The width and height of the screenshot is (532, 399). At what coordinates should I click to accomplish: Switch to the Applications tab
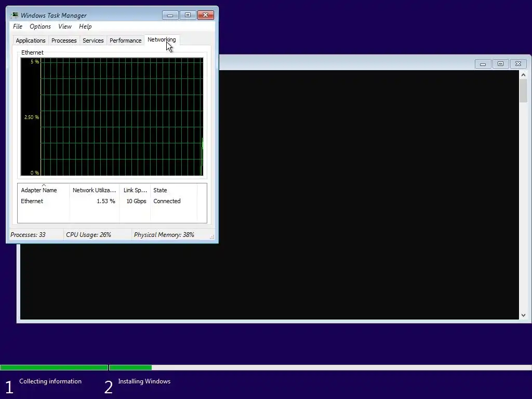(x=31, y=41)
